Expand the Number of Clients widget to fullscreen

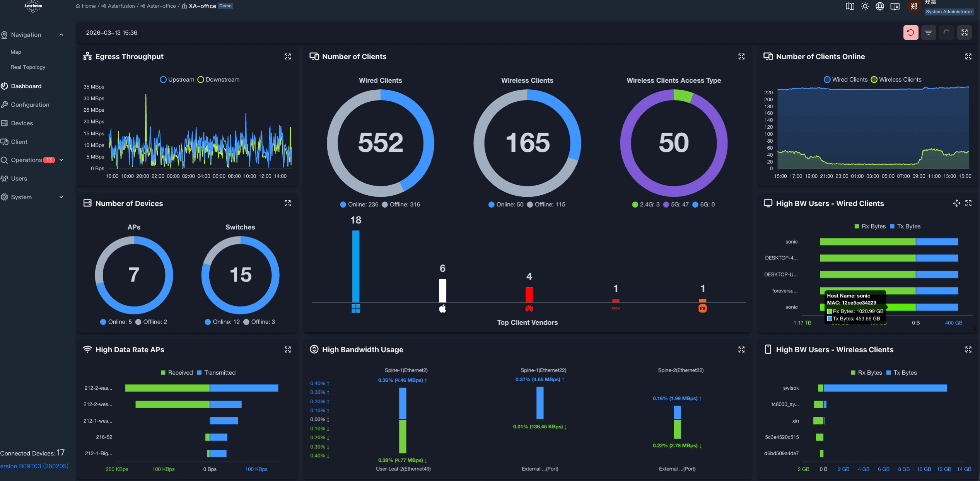pyautogui.click(x=741, y=56)
